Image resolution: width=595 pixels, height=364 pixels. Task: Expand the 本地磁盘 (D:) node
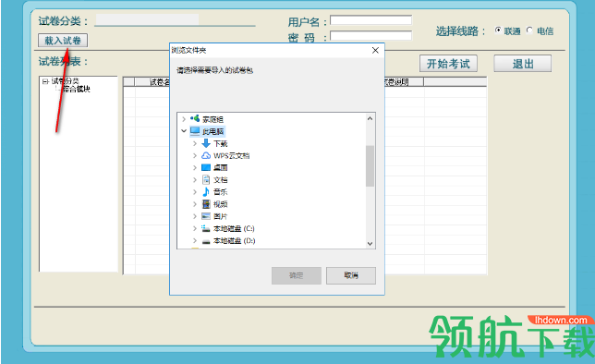tap(195, 240)
